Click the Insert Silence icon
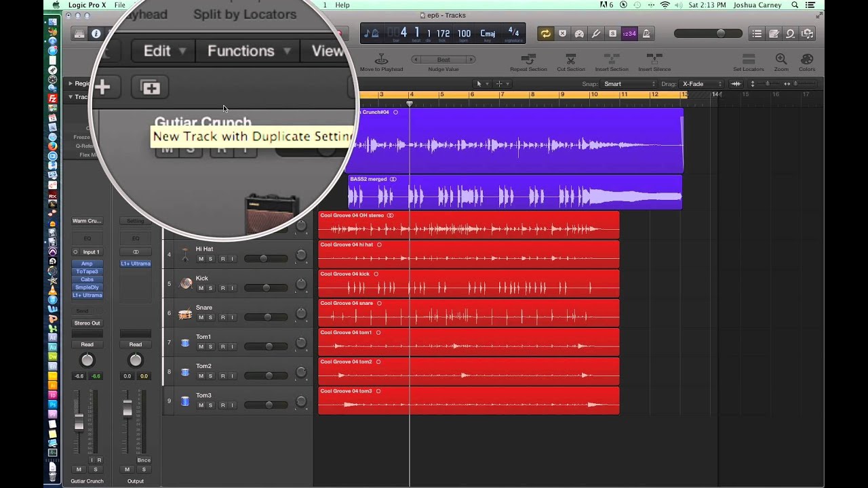 (654, 59)
